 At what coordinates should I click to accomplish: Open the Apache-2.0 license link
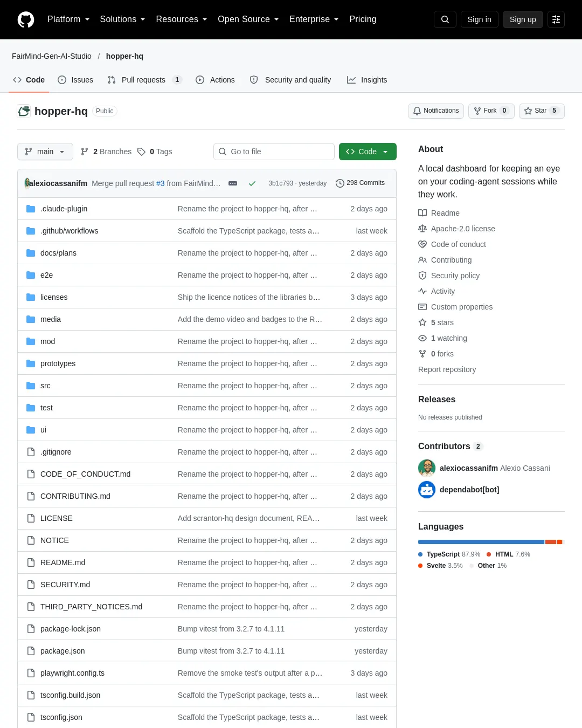click(457, 229)
